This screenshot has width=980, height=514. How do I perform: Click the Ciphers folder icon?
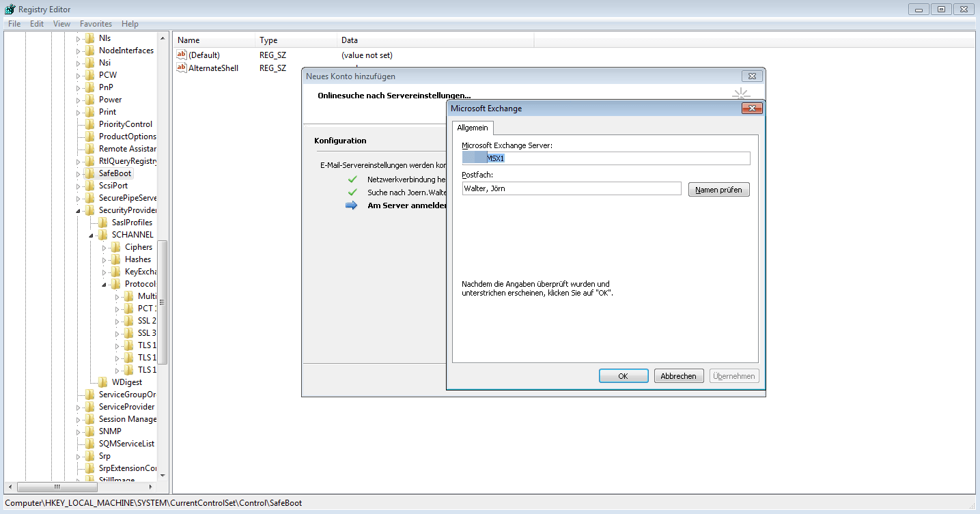click(116, 247)
